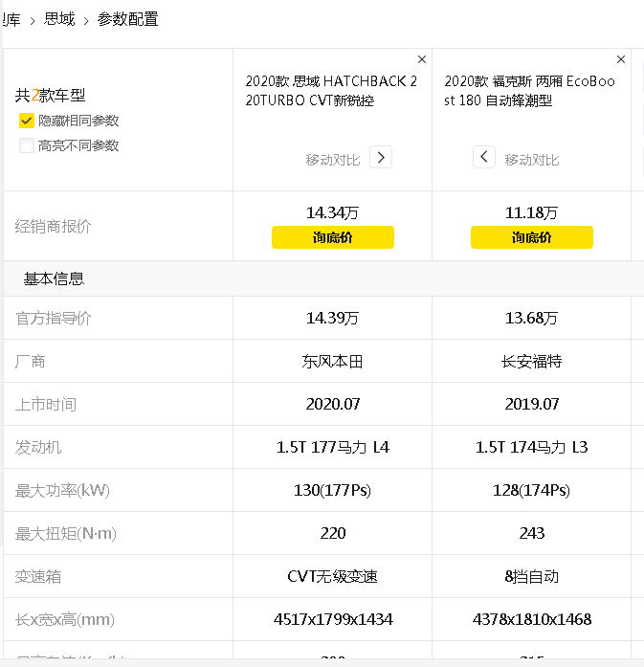Viewport: 644px width, 667px height.
Task: Click manufacturer 长安福特 cell
Action: click(531, 361)
